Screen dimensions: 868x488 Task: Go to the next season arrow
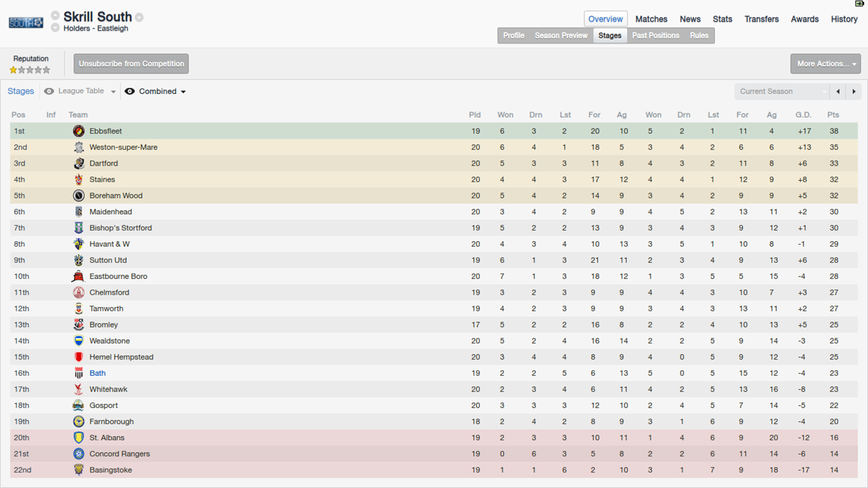(854, 92)
